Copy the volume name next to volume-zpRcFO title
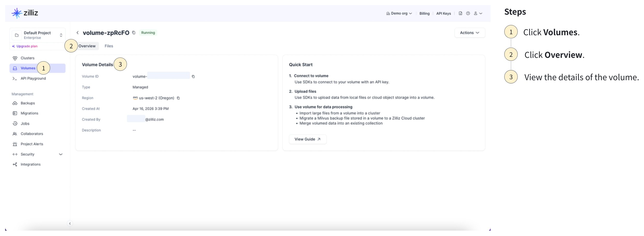Image resolution: width=644 pixels, height=236 pixels. 134,33
